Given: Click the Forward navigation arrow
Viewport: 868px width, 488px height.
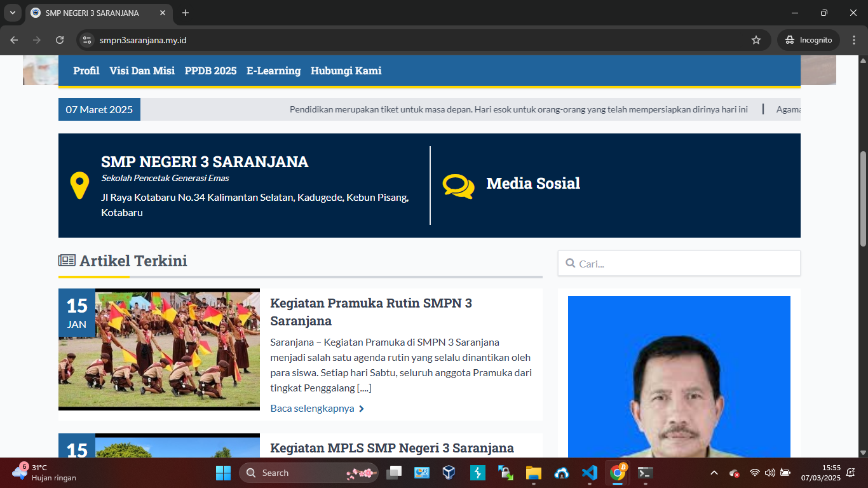Looking at the screenshot, I should pyautogui.click(x=37, y=40).
